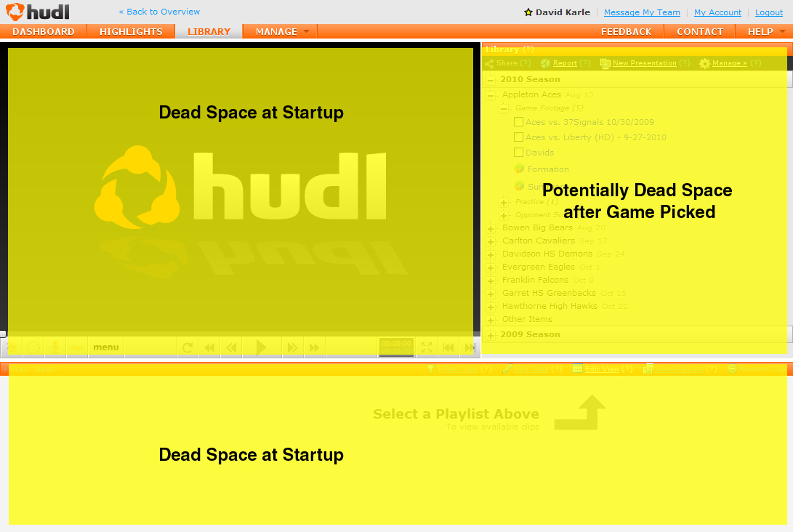Click the Edit View link
Viewport: 793px width, 532px height.
pyautogui.click(x=602, y=369)
